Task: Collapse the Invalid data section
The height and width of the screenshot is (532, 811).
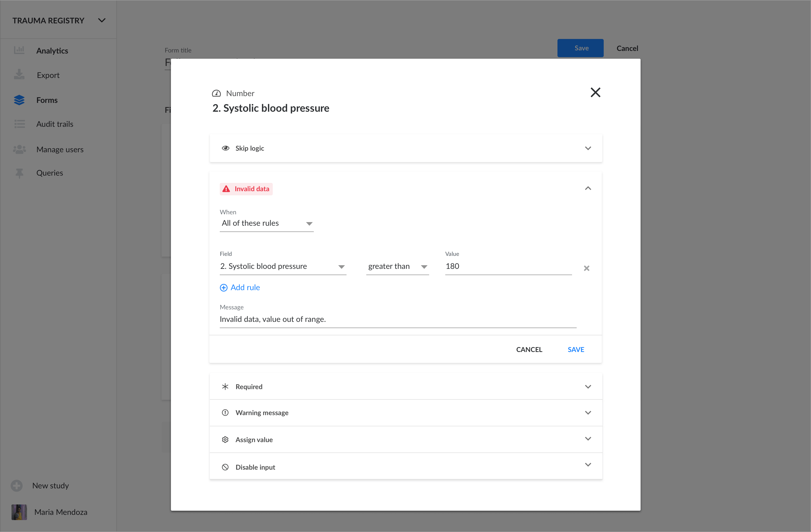Action: coord(587,189)
